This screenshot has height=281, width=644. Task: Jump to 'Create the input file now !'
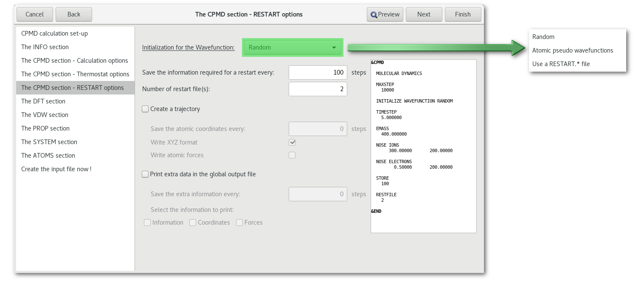click(x=56, y=169)
